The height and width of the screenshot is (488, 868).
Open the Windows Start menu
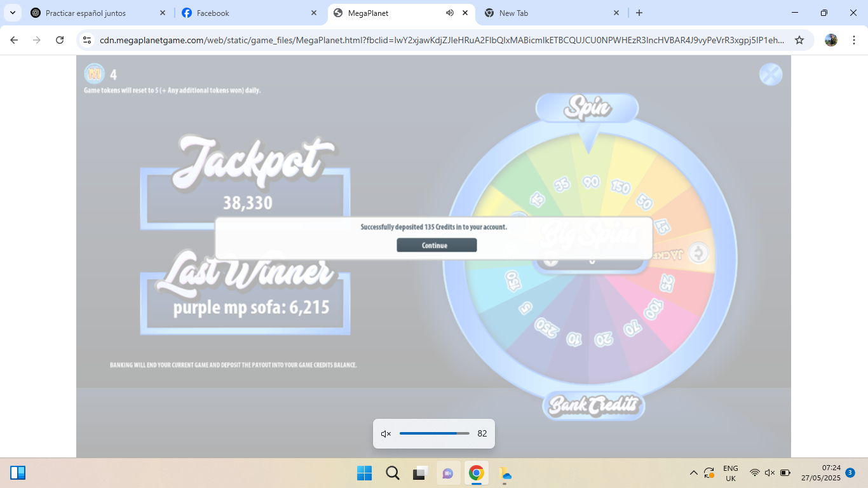(364, 473)
